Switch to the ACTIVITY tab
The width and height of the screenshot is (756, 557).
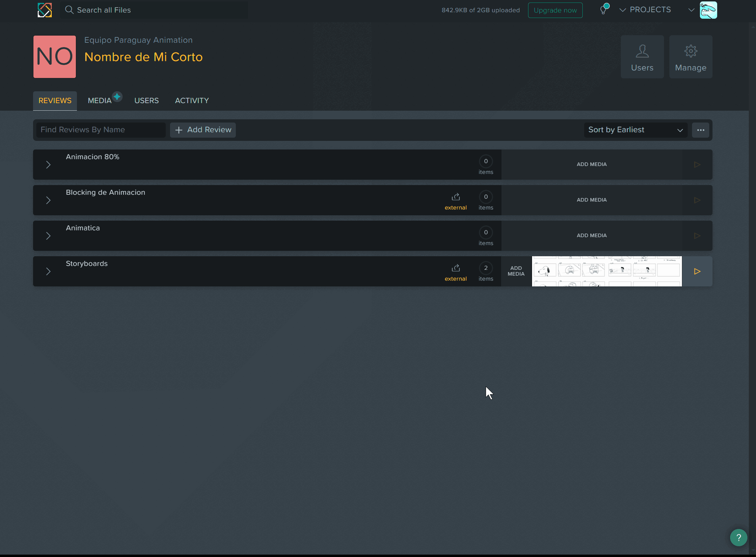192,101
